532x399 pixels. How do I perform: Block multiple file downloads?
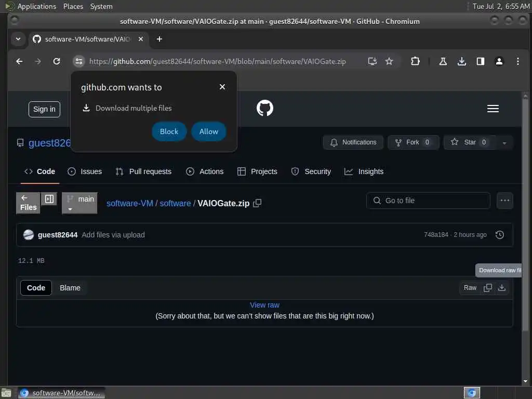[x=169, y=131]
